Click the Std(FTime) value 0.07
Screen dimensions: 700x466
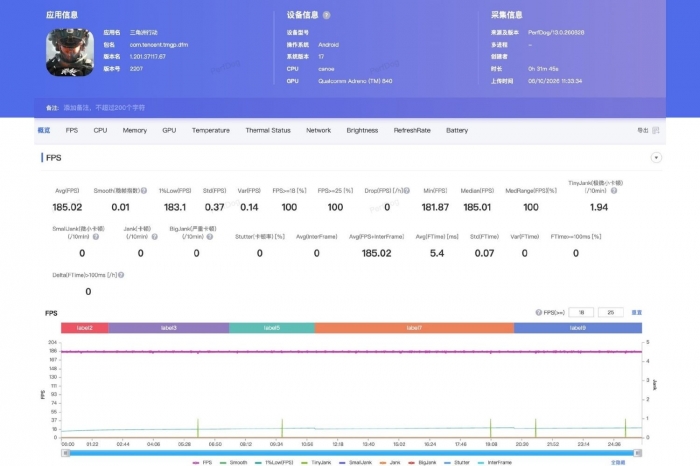[x=484, y=253]
